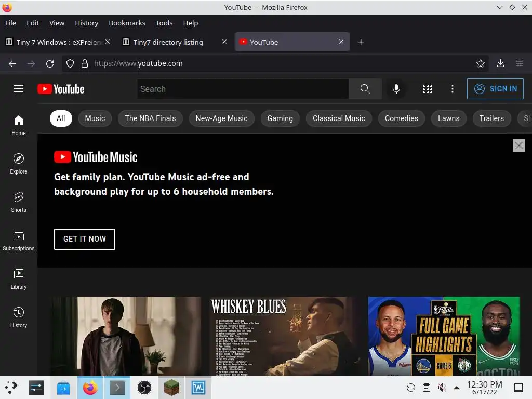Image resolution: width=532 pixels, height=399 pixels.
Task: Open History in the sidebar
Action: pos(19,317)
